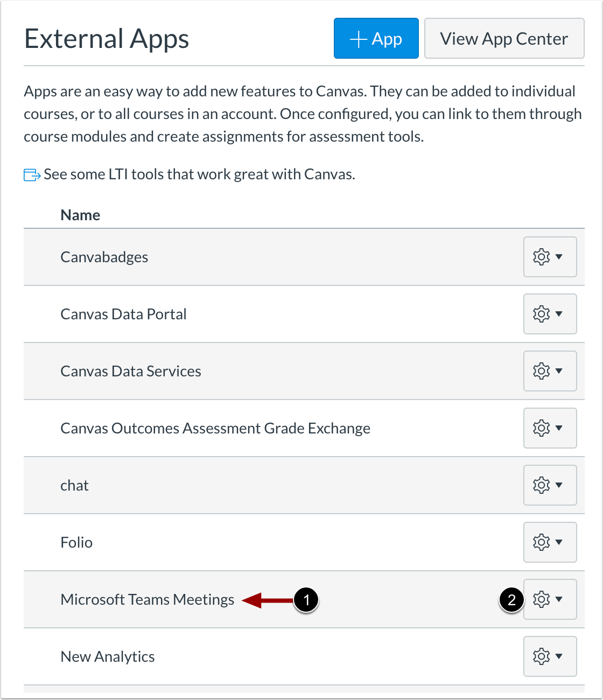Click the Canvas Data Portal row
This screenshot has height=700, width=603.
[x=123, y=314]
